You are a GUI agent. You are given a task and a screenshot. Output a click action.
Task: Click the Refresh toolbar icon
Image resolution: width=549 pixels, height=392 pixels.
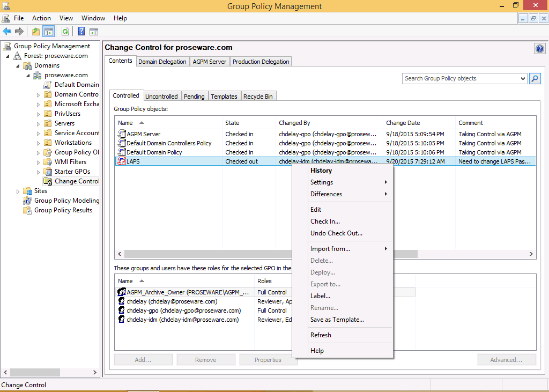click(x=65, y=32)
